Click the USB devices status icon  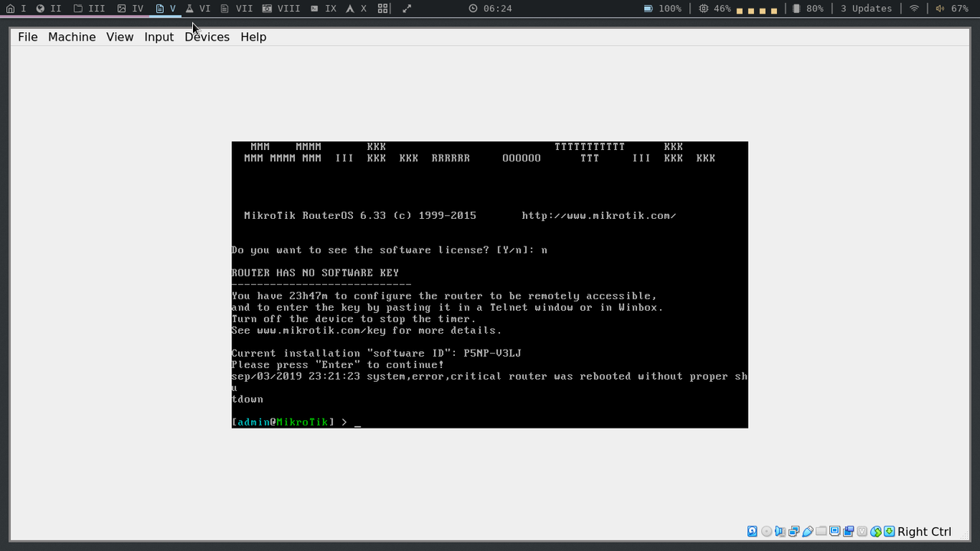808,531
